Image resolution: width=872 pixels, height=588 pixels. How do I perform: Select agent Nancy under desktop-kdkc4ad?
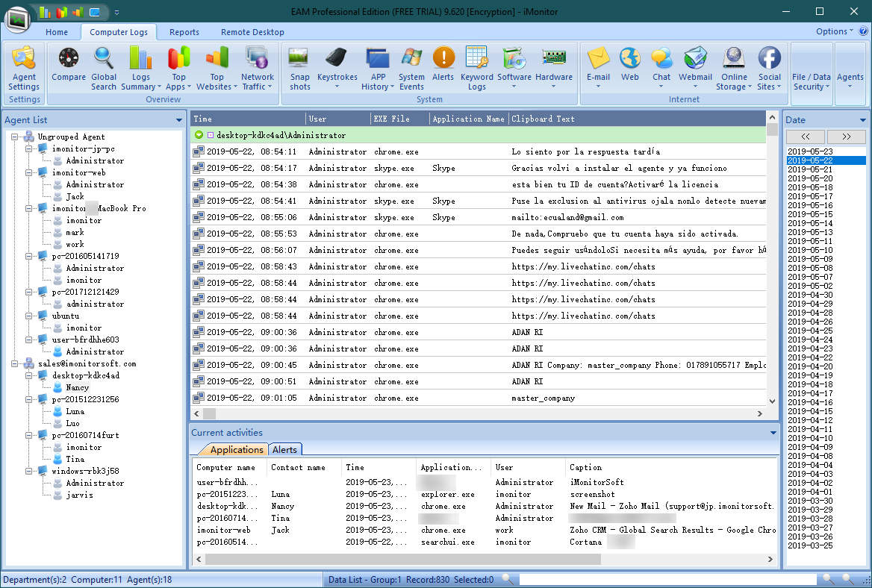78,387
